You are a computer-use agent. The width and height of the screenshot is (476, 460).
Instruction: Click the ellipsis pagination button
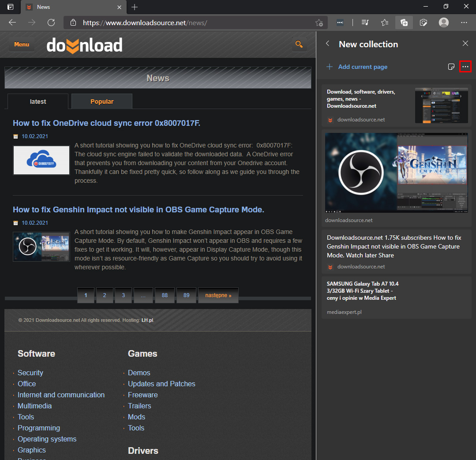[143, 295]
